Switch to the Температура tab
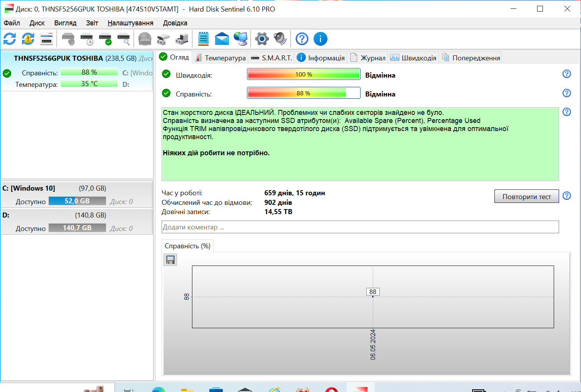Viewport: 581px width, 392px height. pyautogui.click(x=220, y=58)
